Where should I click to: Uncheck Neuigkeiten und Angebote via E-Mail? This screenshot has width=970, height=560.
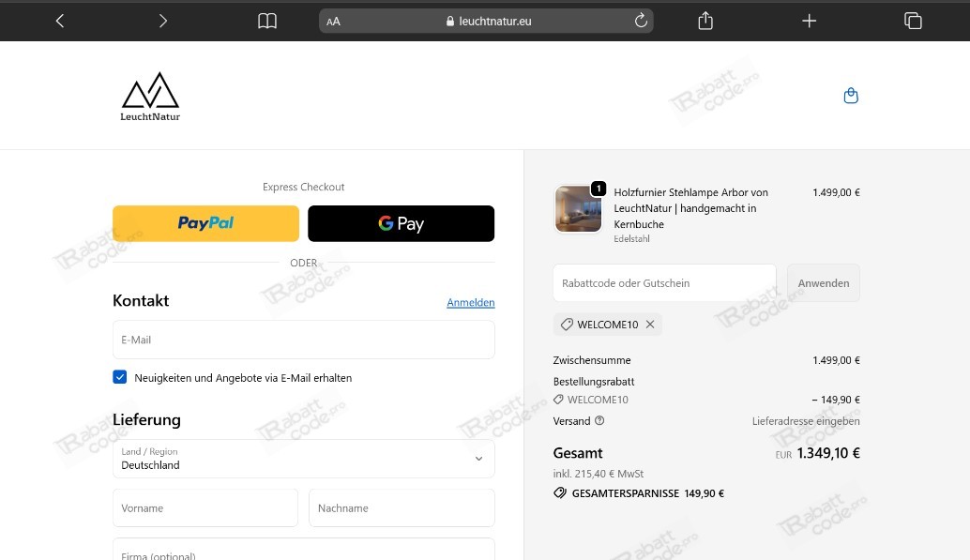[119, 376]
